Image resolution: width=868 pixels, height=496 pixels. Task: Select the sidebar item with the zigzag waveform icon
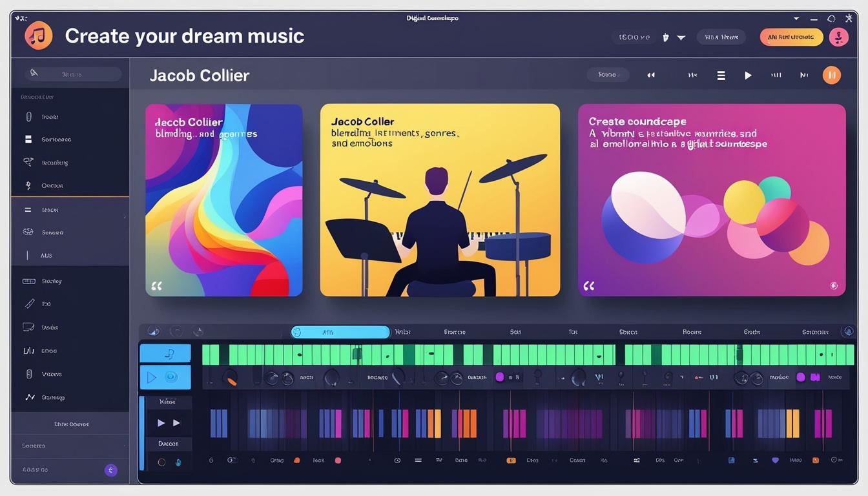(x=70, y=397)
